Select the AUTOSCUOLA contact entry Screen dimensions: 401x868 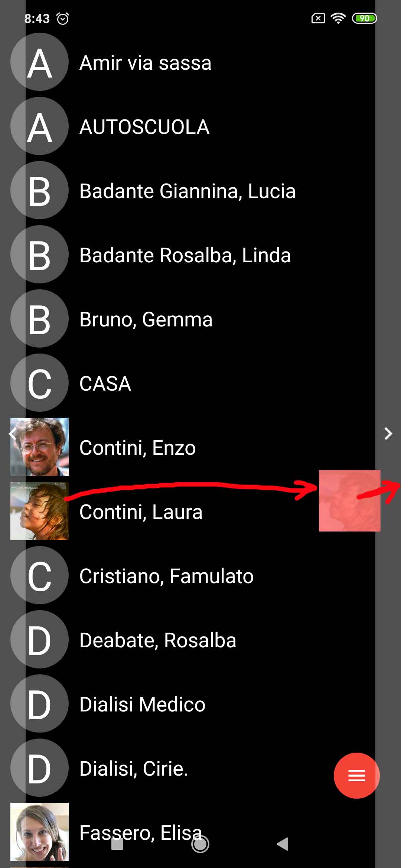144,127
